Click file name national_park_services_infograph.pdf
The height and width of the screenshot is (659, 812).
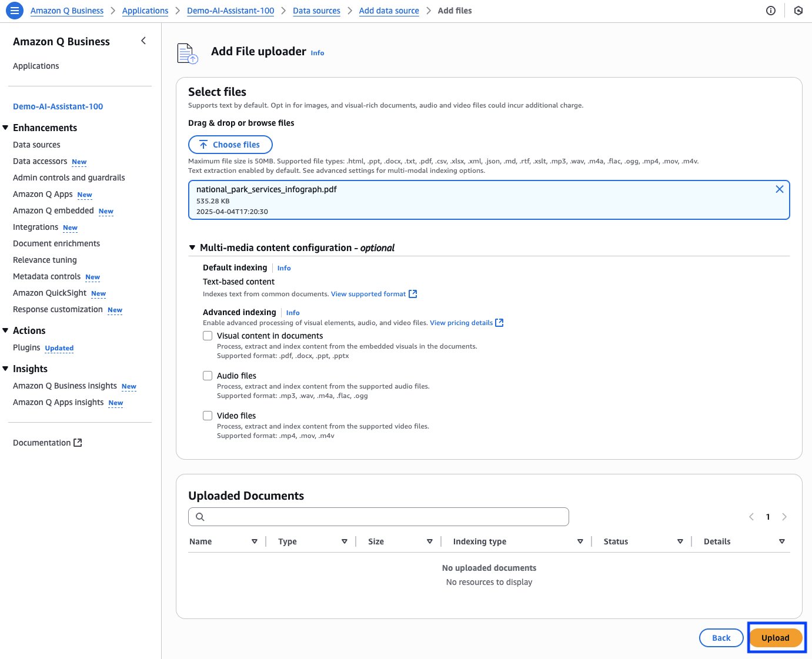click(x=266, y=189)
